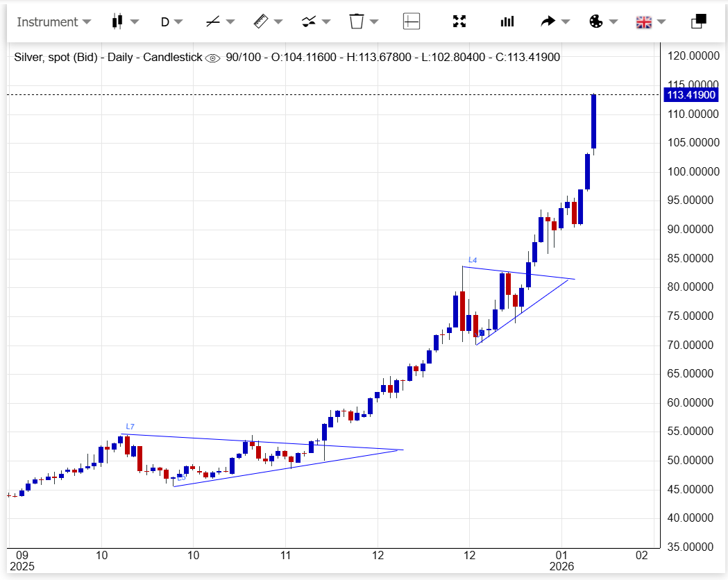Toggle the crosshair cursor mode
Image resolution: width=728 pixels, height=580 pixels.
(412, 22)
